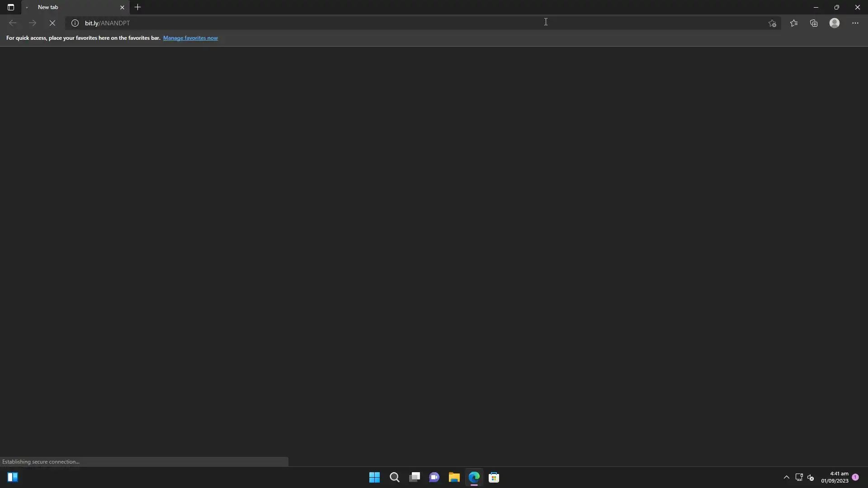Open the Windows Start menu

(374, 478)
